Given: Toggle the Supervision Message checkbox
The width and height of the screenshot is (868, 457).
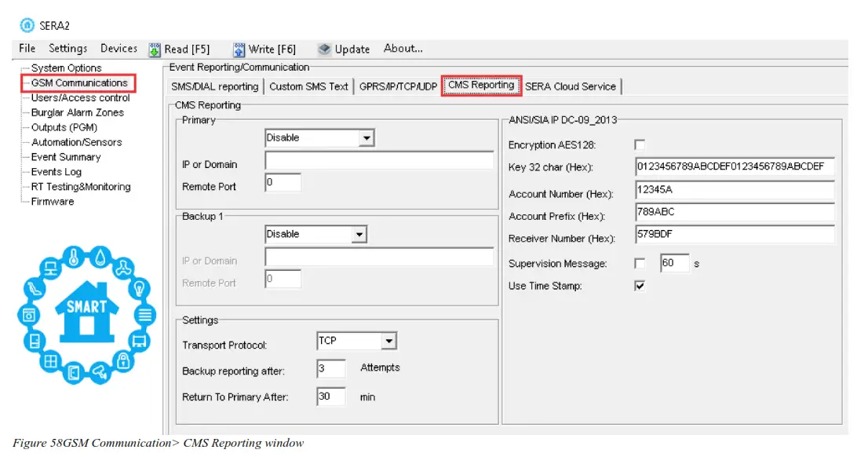Looking at the screenshot, I should point(640,264).
